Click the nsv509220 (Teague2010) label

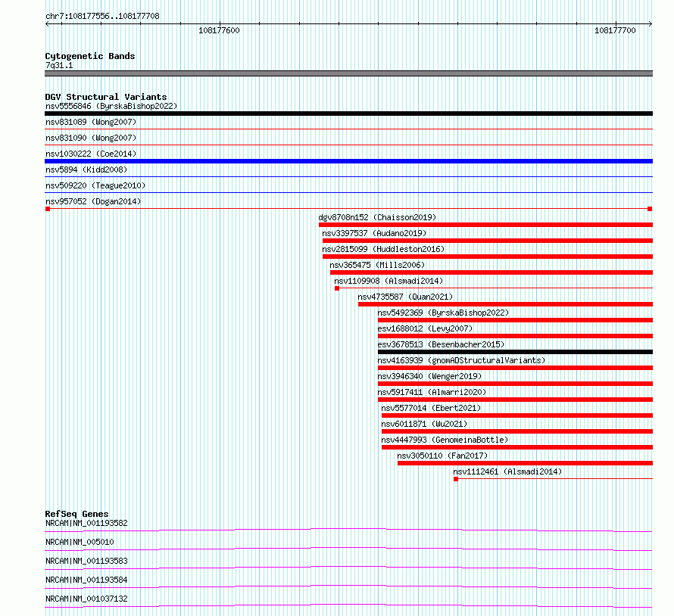(x=95, y=185)
